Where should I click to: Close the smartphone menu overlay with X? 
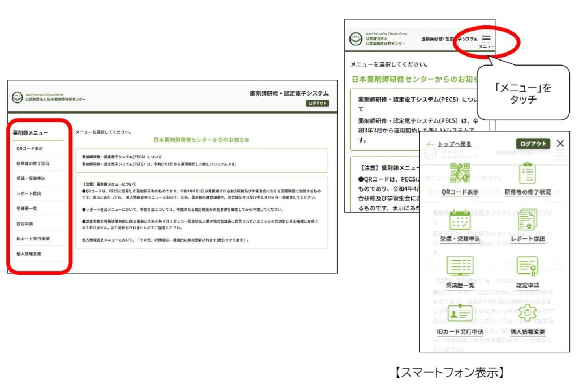560,144
